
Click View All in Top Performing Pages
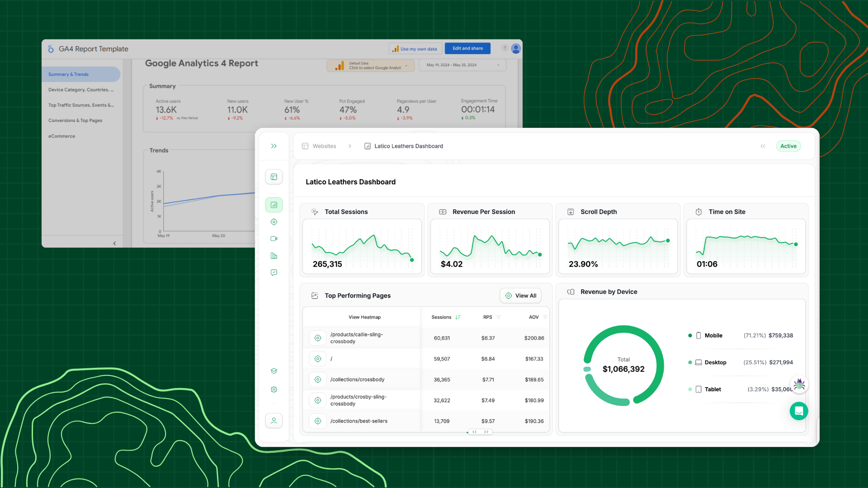(520, 296)
